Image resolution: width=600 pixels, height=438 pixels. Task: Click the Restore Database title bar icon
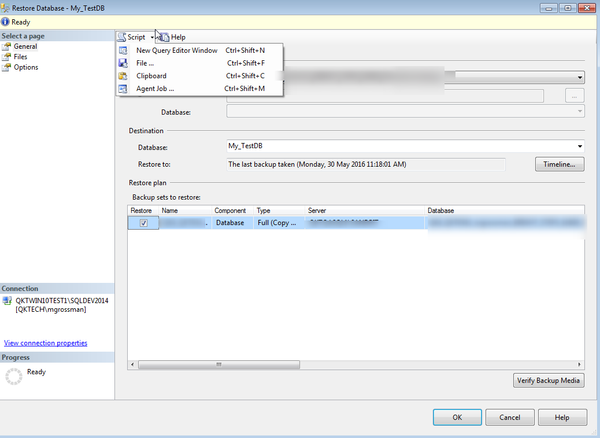(5, 8)
